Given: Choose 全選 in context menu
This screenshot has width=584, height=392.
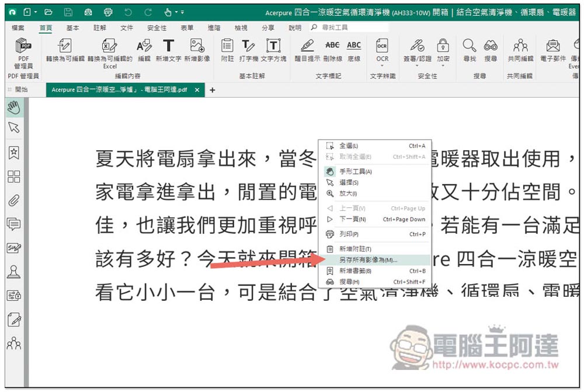Looking at the screenshot, I should click(375, 145).
